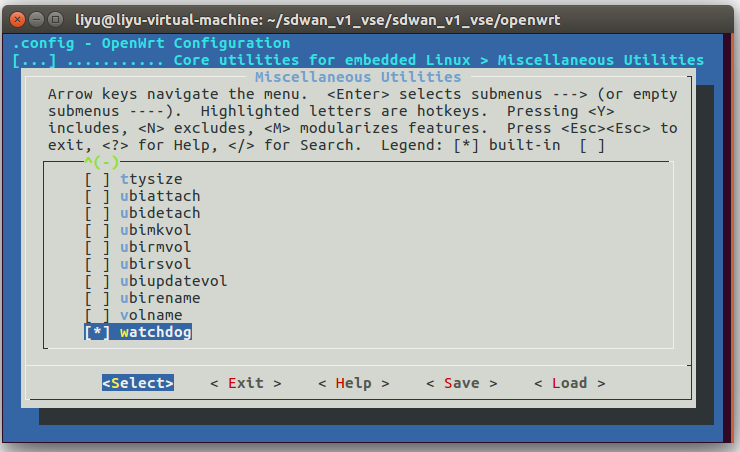This screenshot has width=740, height=452.
Task: Click the ubiattach menu entry label
Action: coord(160,196)
